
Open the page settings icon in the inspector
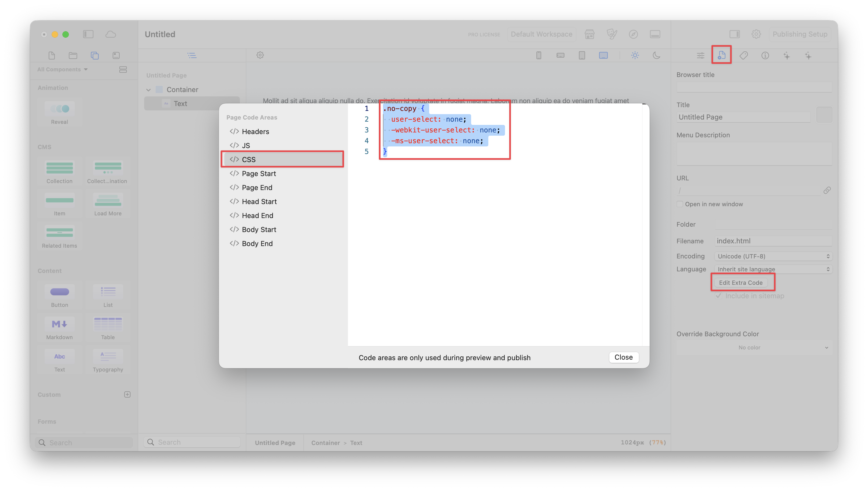point(721,55)
